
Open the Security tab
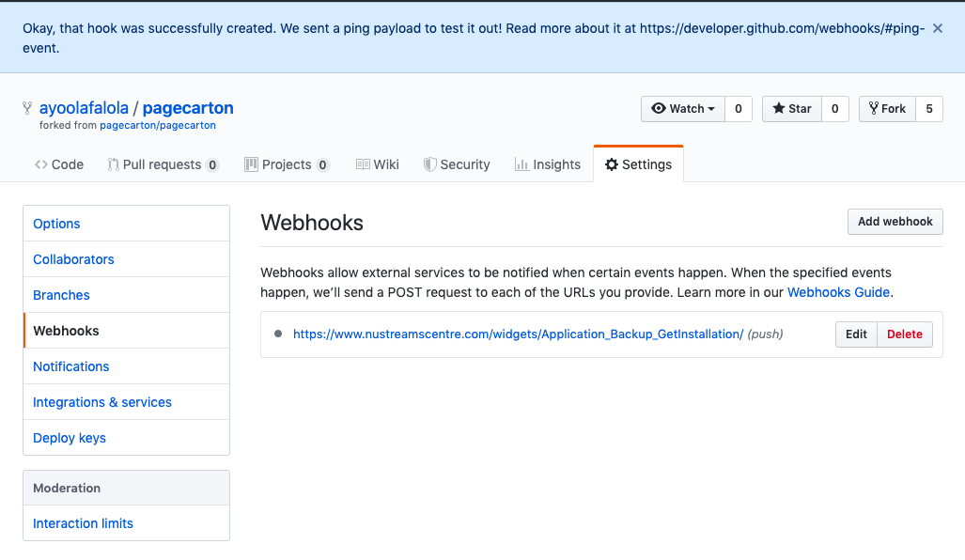tap(457, 164)
